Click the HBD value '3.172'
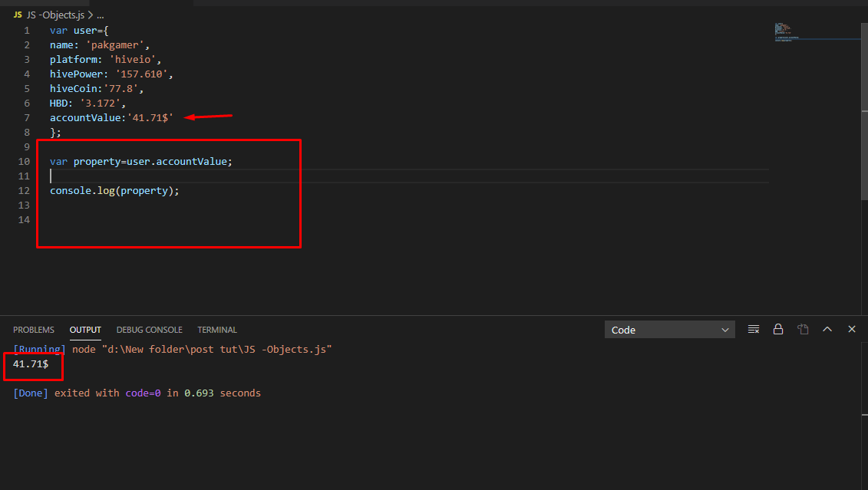The image size is (868, 490). (x=101, y=104)
